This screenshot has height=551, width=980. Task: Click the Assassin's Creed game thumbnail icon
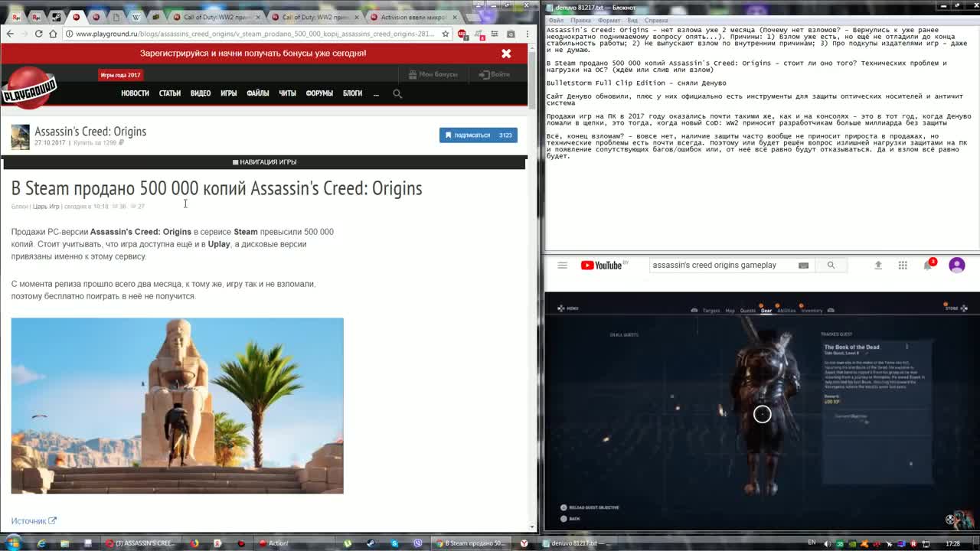20,136
